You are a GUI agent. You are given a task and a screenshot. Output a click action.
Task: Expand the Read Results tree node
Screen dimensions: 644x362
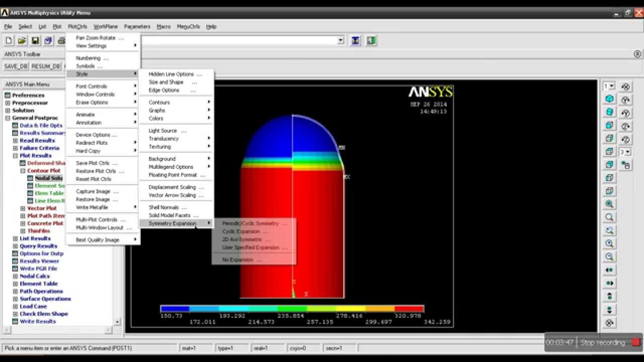[x=15, y=140]
